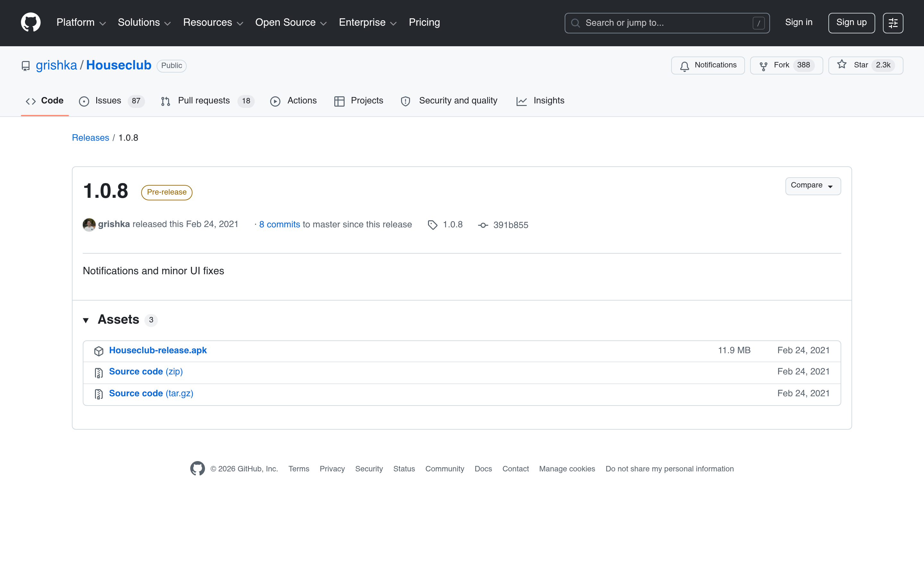924x578 pixels.
Task: Click the repository book icon
Action: (26, 66)
